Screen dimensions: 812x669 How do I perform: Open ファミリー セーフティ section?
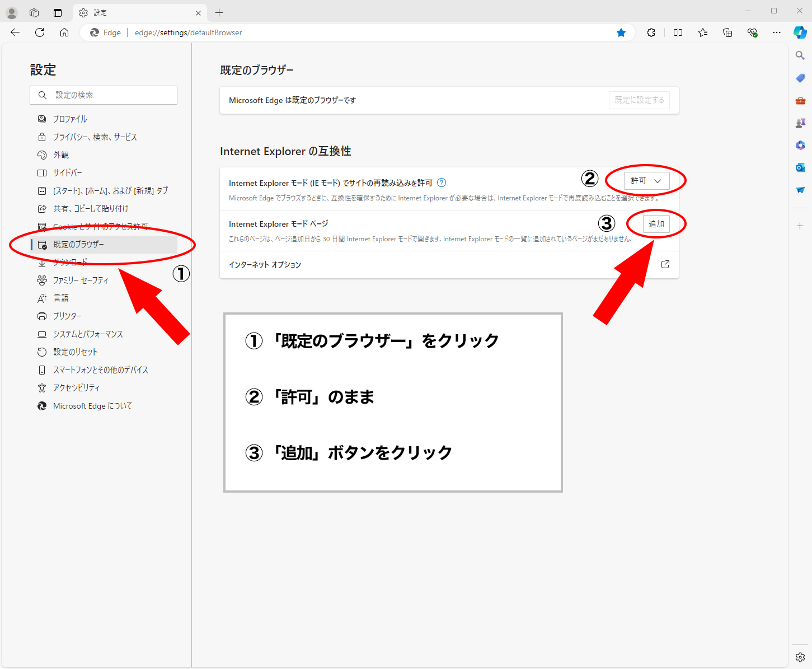(104, 280)
